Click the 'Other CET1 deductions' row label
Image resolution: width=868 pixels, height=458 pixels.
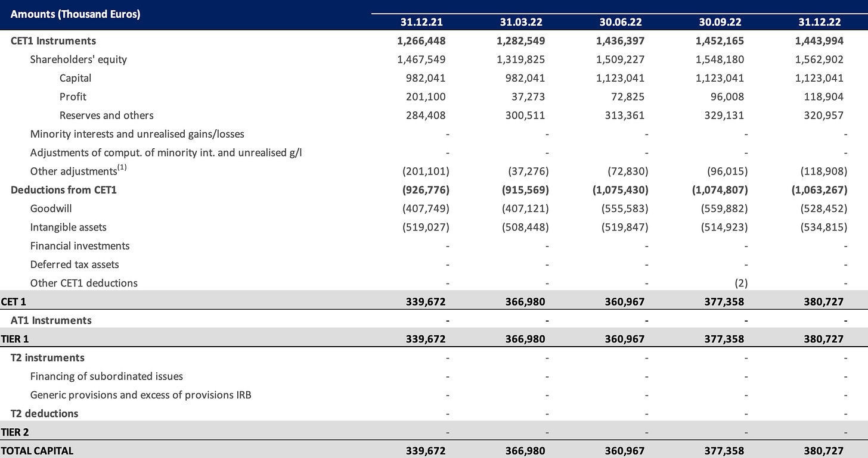pyautogui.click(x=84, y=283)
